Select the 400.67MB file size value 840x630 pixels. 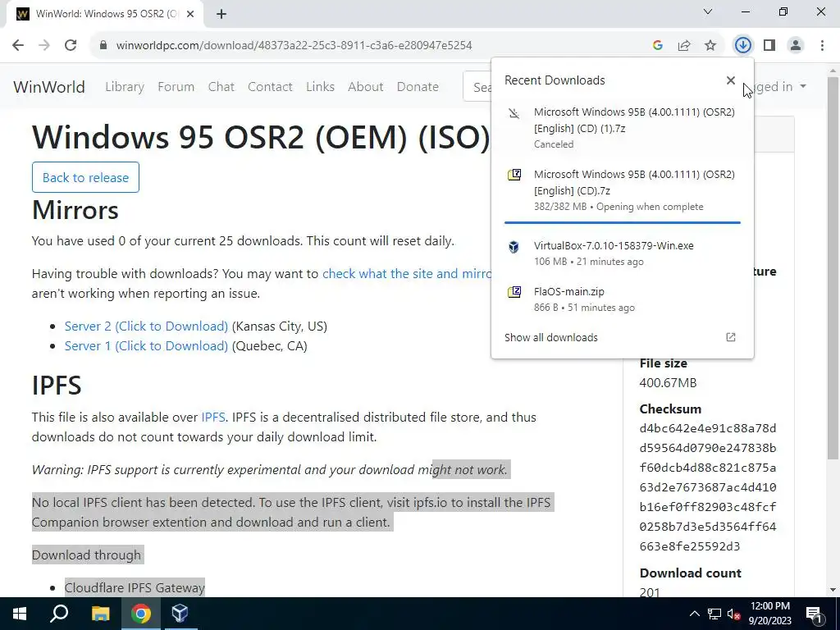coord(668,383)
